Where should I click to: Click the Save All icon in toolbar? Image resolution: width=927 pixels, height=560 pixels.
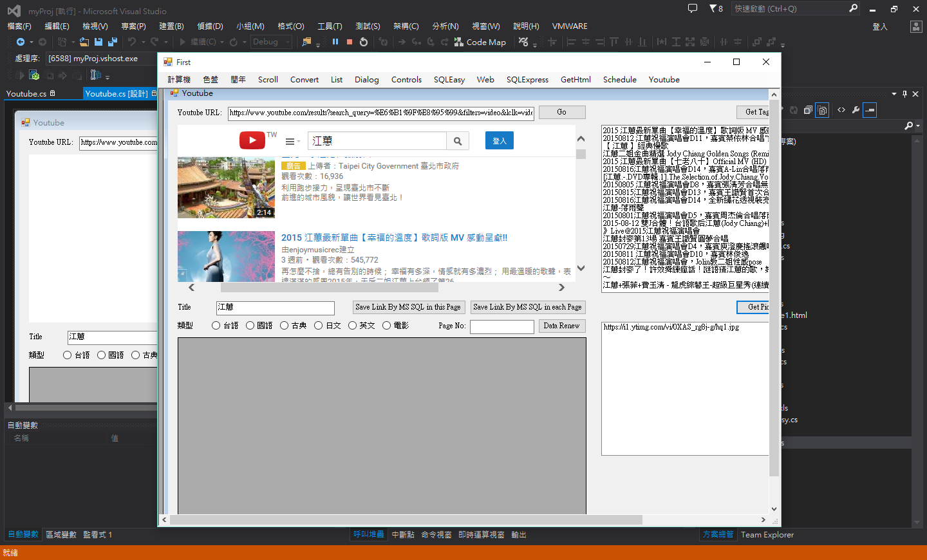tap(113, 42)
